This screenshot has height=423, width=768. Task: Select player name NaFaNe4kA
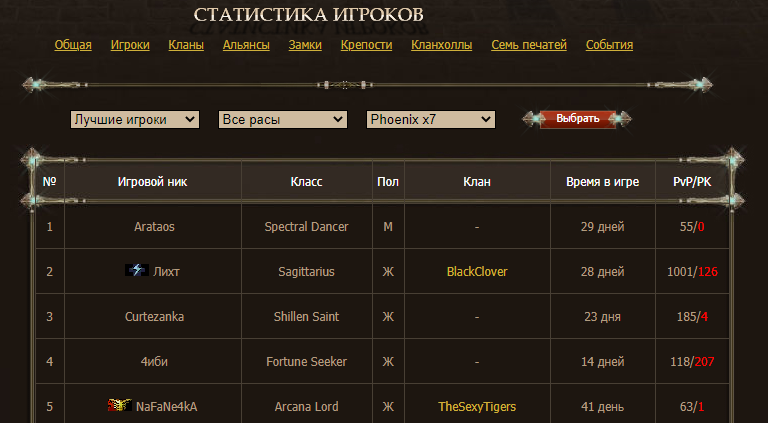pyautogui.click(x=167, y=407)
